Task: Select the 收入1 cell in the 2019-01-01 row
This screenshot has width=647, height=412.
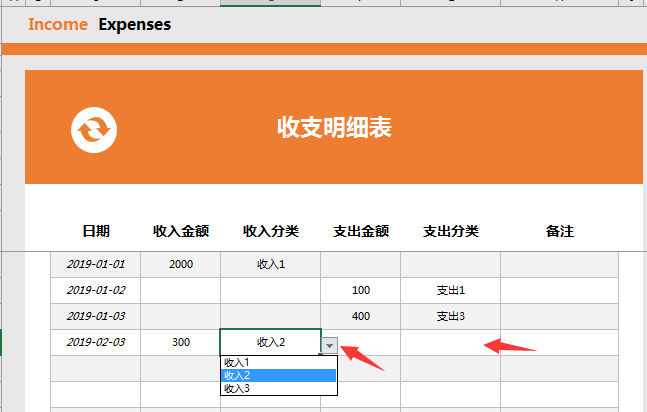Action: (x=271, y=264)
